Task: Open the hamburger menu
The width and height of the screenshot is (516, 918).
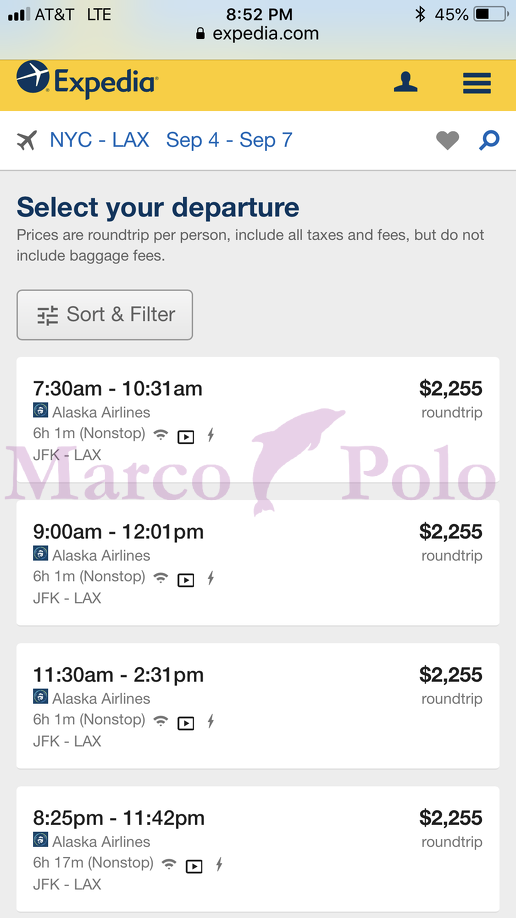Action: [x=477, y=83]
